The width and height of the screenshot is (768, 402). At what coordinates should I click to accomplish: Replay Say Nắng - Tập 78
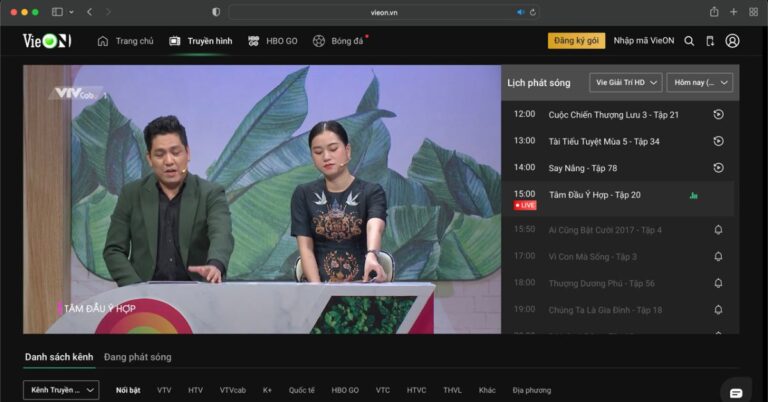(718, 167)
